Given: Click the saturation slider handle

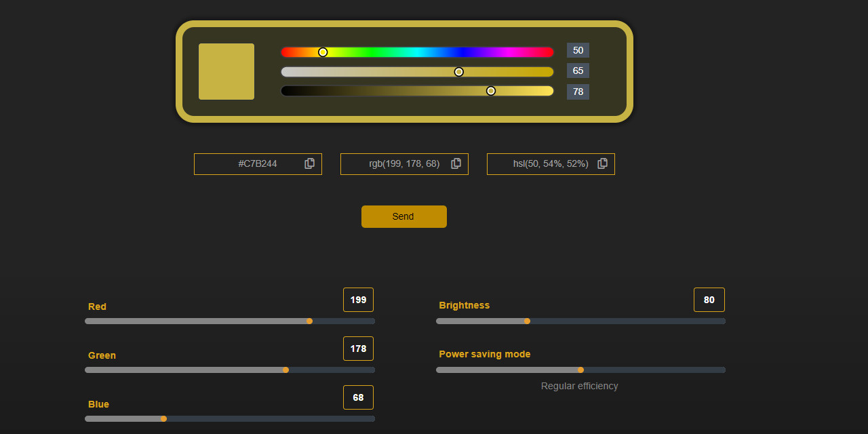Looking at the screenshot, I should tap(459, 71).
